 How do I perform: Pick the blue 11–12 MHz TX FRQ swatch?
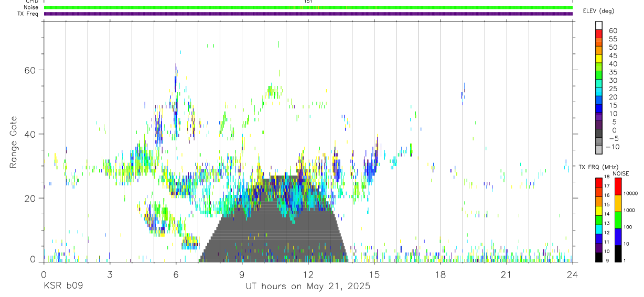599,239
